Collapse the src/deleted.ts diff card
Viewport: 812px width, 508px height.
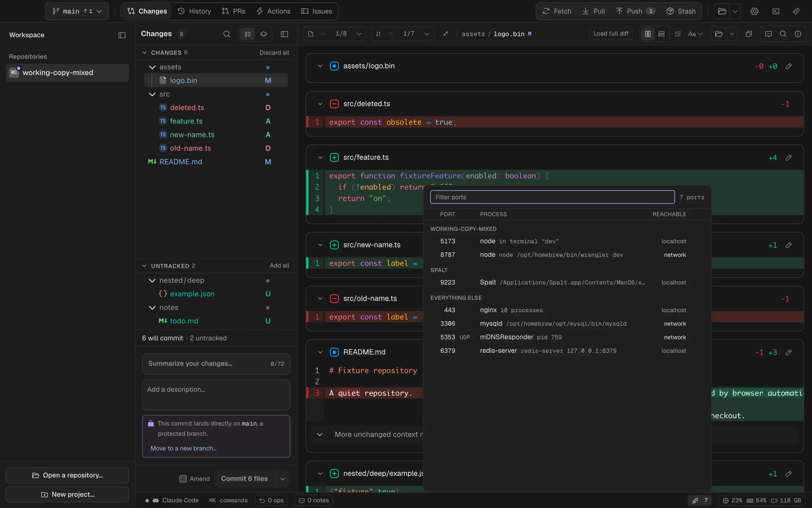point(320,104)
